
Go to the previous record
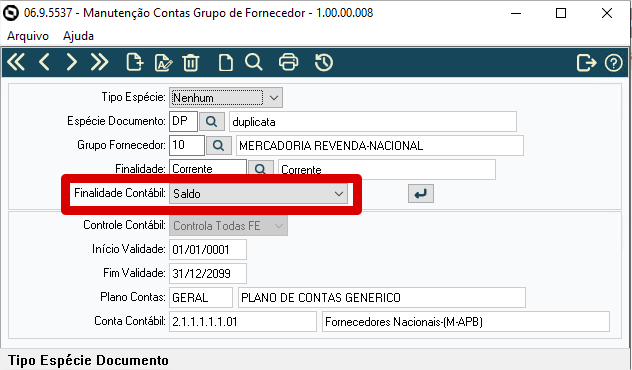[x=44, y=62]
